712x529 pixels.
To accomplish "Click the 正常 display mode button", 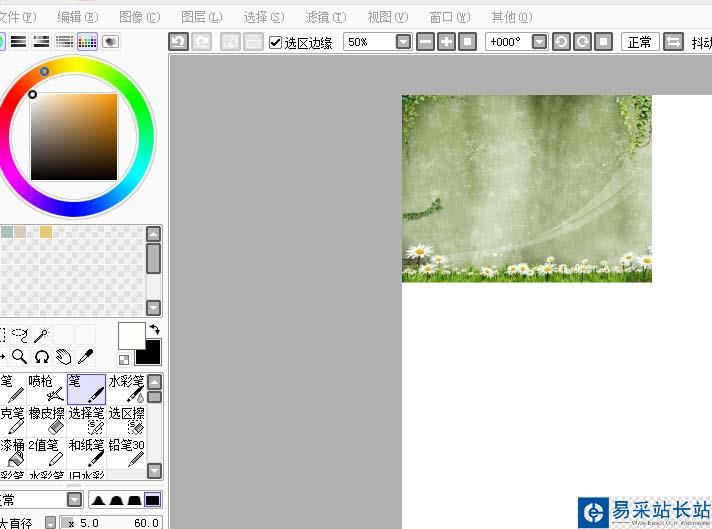I will [639, 42].
